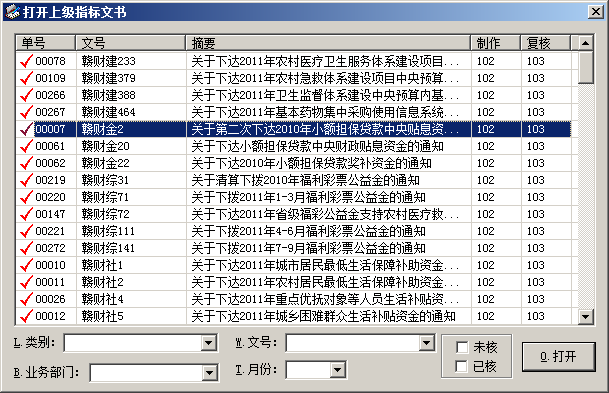Enable the 未核 checkbox
The height and width of the screenshot is (393, 609).
click(462, 347)
